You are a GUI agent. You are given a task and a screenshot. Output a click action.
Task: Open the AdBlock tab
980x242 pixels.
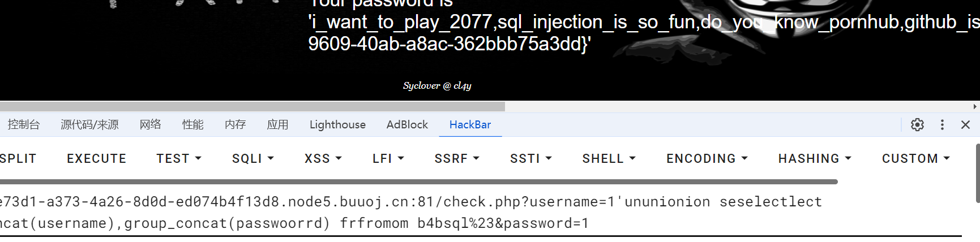(407, 125)
